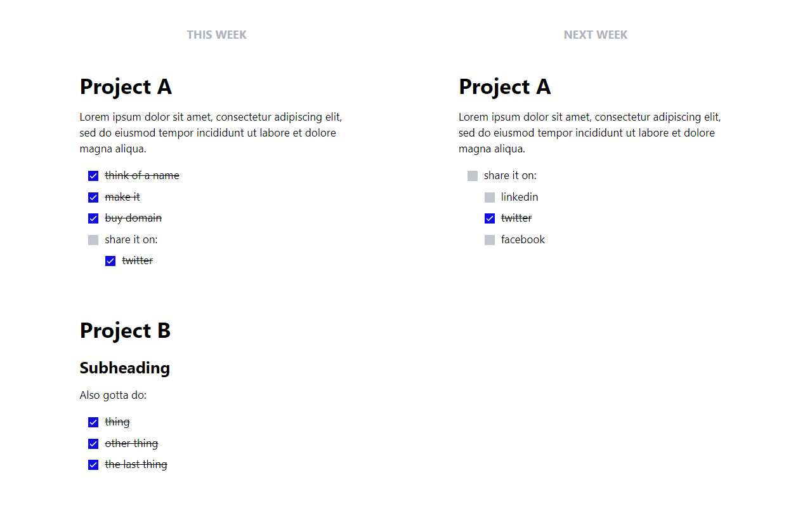Viewport: 812px width, 508px height.
Task: Check "share it on:" under This Week
Action: 93,240
